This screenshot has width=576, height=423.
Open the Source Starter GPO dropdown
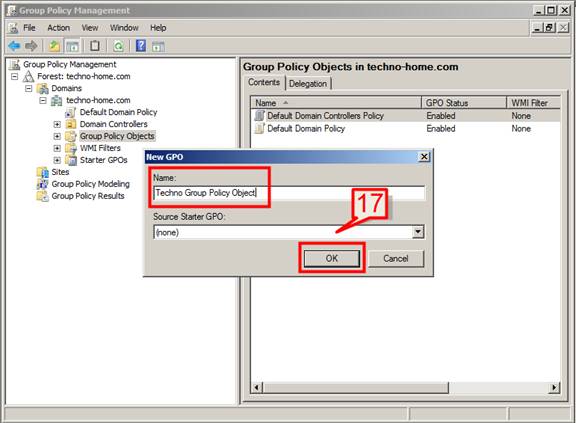pos(418,232)
